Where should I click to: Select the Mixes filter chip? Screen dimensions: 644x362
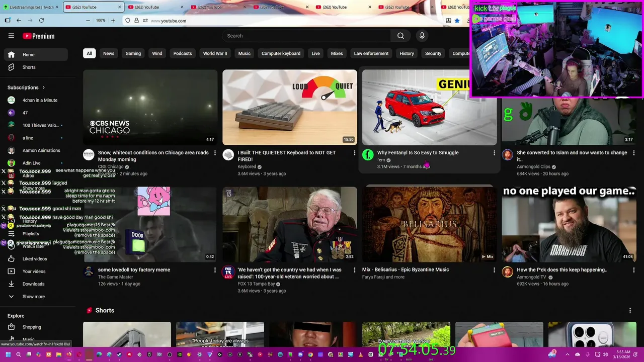pyautogui.click(x=337, y=53)
